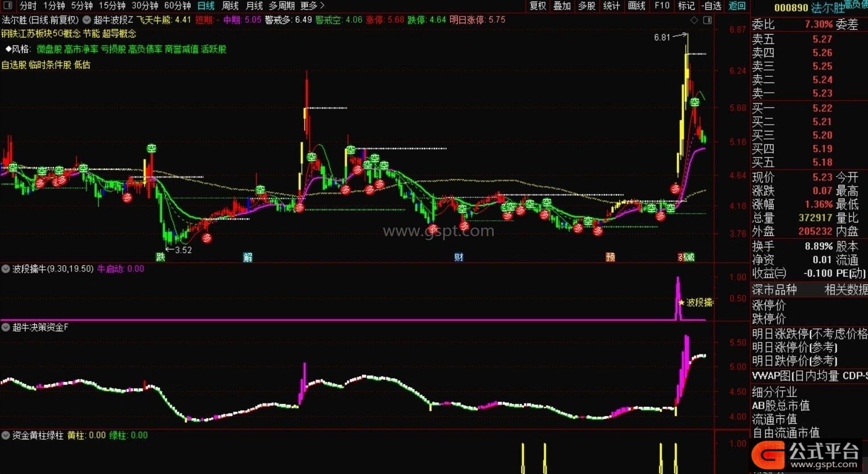Click the 预 marker on the date axis
Viewport: 868px width, 474px height.
pyautogui.click(x=610, y=257)
